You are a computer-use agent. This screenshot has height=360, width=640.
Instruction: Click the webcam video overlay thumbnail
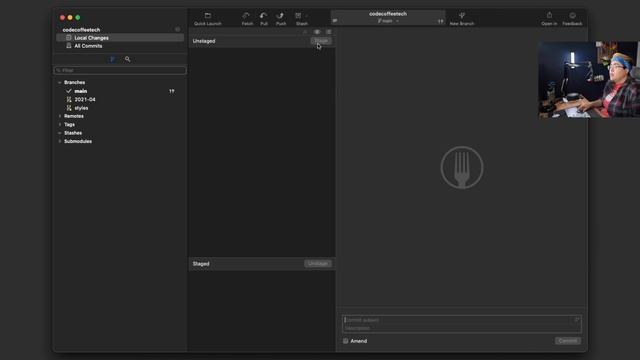click(x=589, y=79)
